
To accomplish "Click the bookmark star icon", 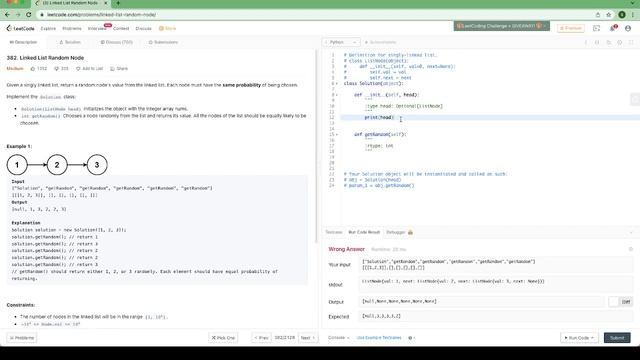I will point(609,14).
